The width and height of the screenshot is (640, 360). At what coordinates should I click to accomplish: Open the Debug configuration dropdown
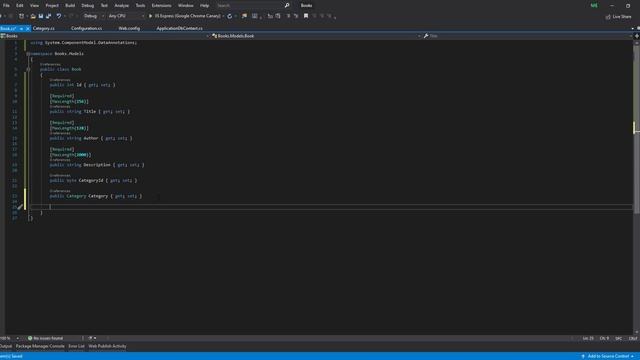pyautogui.click(x=93, y=16)
